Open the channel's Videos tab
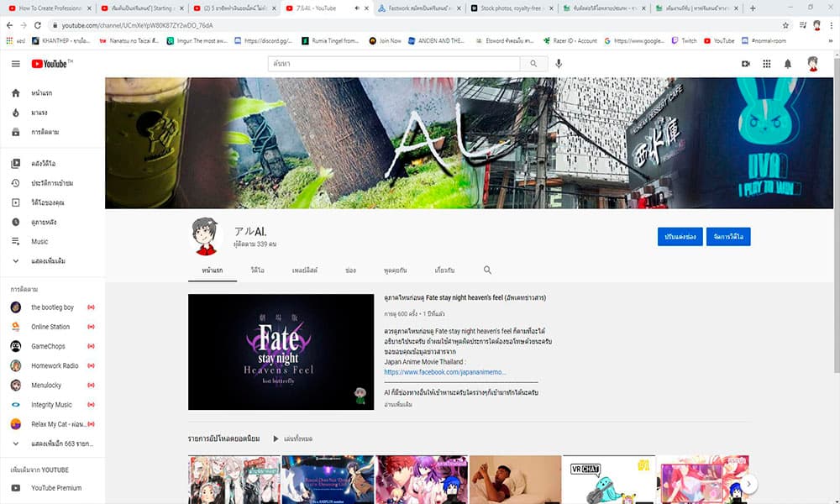 click(258, 270)
